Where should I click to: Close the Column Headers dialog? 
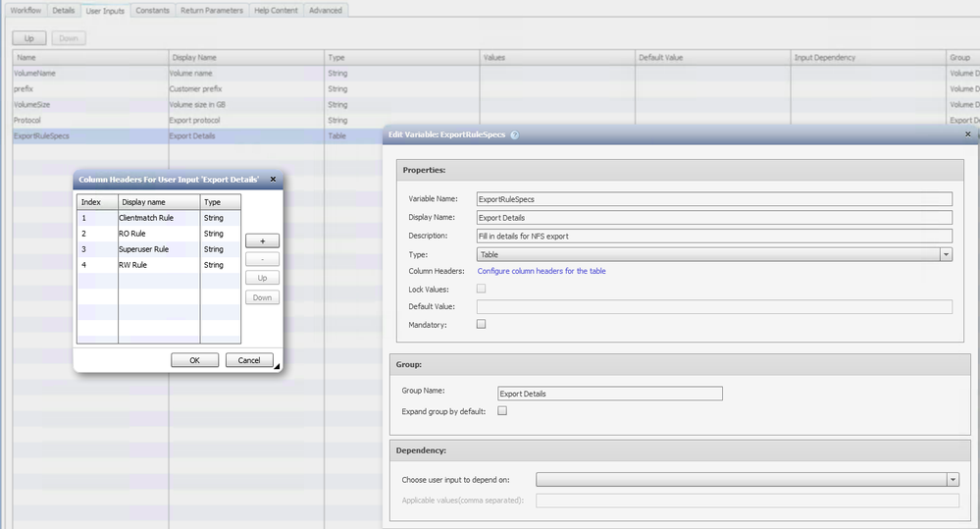coord(274,180)
